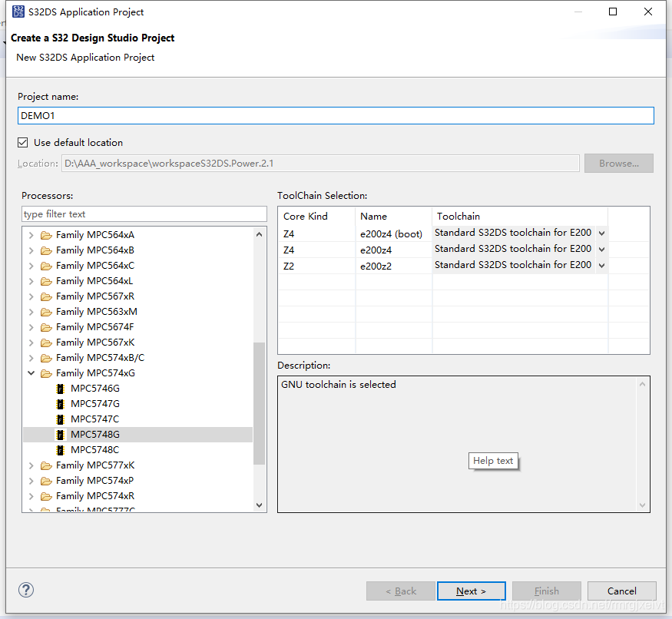
Task: Click the GNU toolchain is selected description
Action: click(339, 385)
